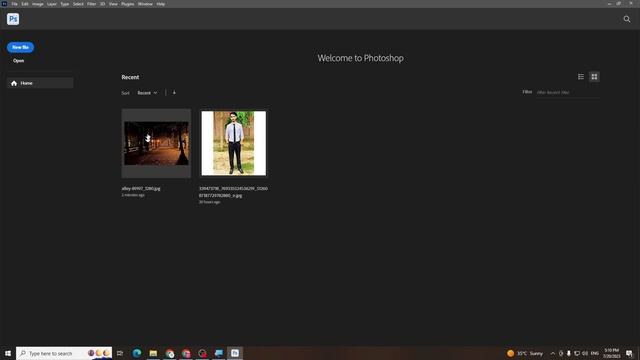
Task: Open the weather widget showing Sunny
Action: point(525,353)
